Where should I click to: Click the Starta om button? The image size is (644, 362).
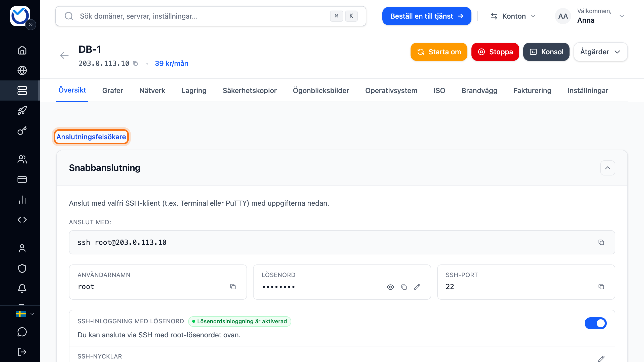point(439,52)
